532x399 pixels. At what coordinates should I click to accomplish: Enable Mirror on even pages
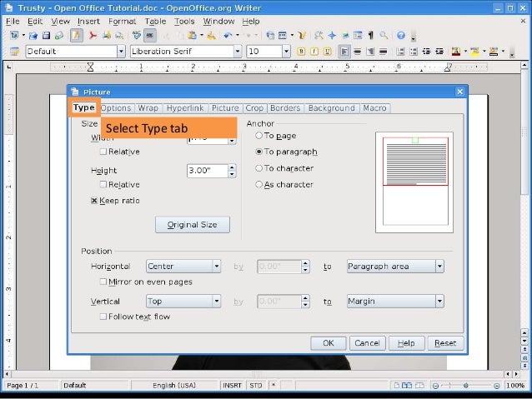pyautogui.click(x=103, y=282)
